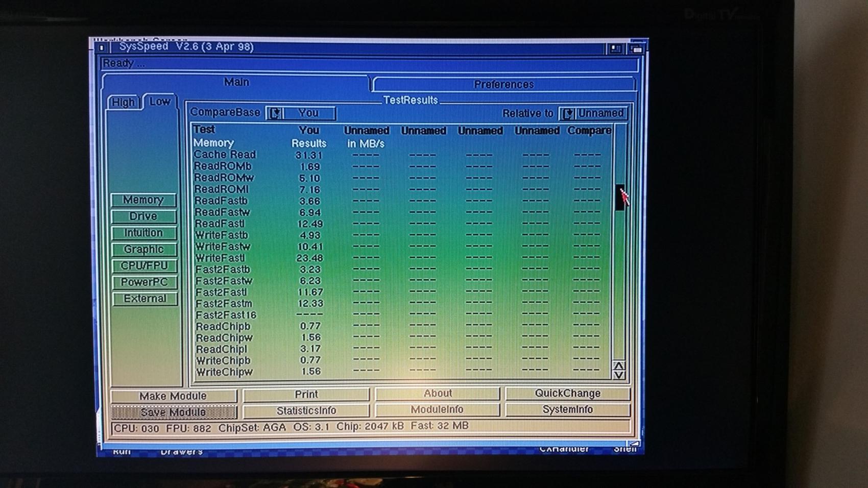The height and width of the screenshot is (488, 868).
Task: Open the About dialog
Action: click(438, 393)
